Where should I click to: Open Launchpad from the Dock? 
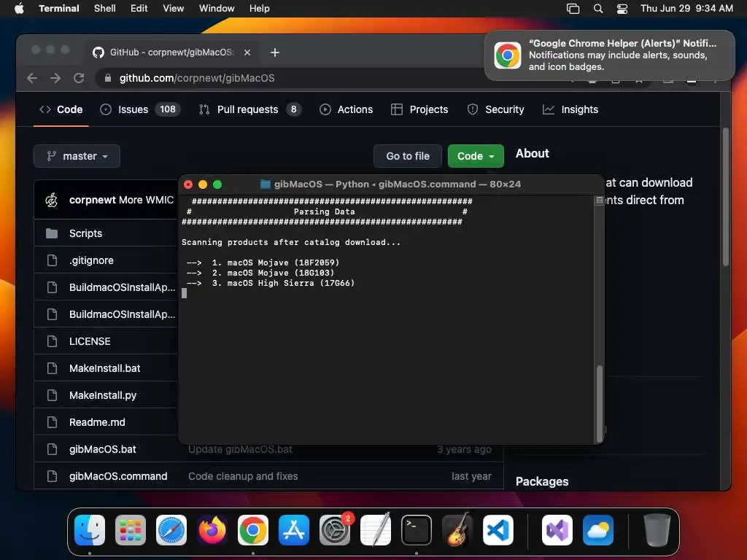coord(131,530)
